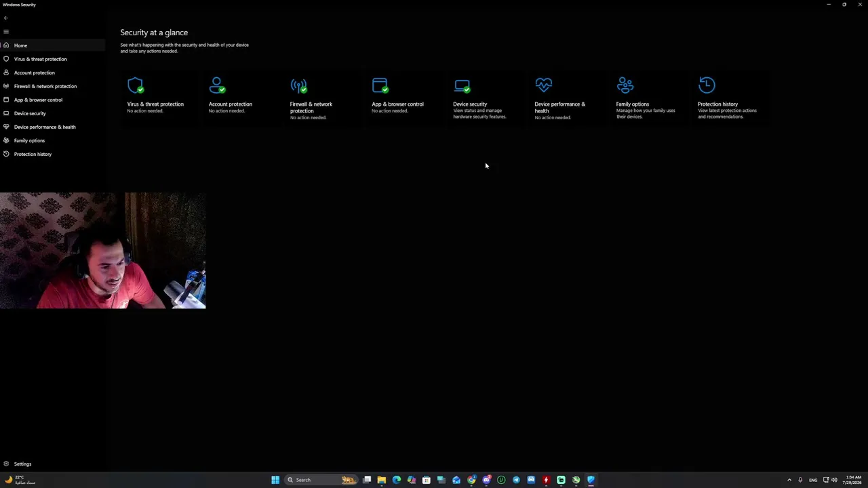The image size is (868, 488).
Task: Click the taskbar Search box
Action: coord(321,480)
